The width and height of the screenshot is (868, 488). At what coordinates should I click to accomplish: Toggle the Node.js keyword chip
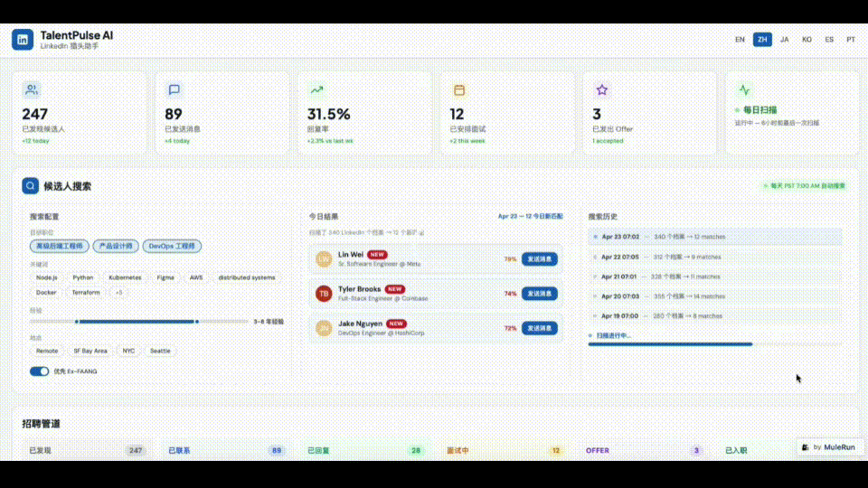point(46,277)
